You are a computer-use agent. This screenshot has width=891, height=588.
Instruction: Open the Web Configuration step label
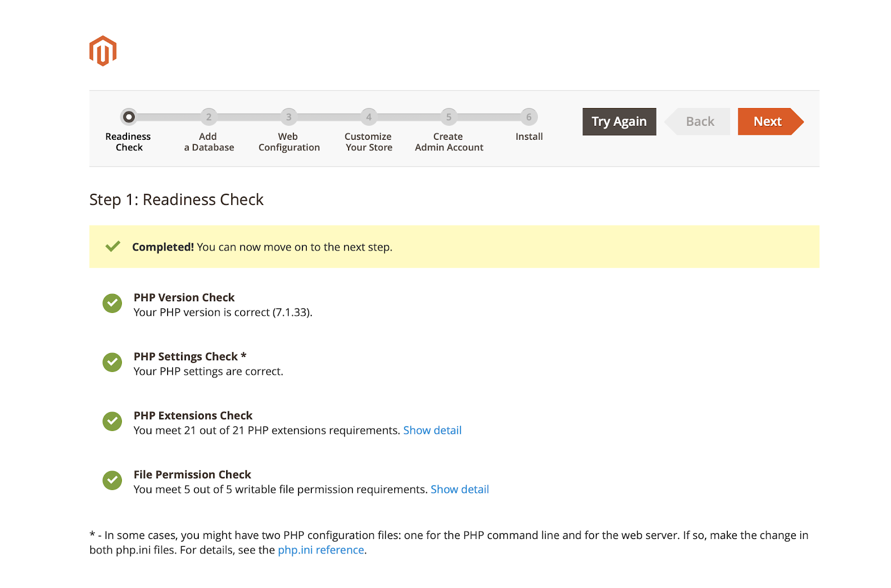coord(289,142)
